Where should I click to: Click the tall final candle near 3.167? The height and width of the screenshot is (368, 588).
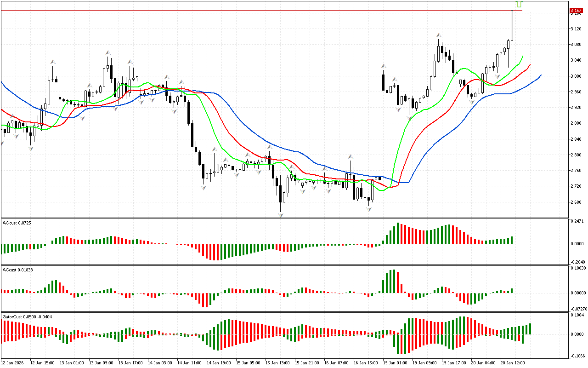point(512,25)
